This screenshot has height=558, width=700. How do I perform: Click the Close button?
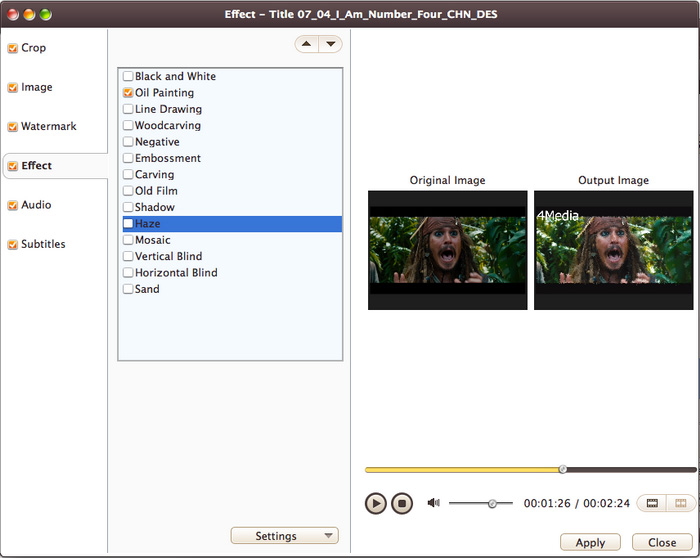tap(661, 542)
